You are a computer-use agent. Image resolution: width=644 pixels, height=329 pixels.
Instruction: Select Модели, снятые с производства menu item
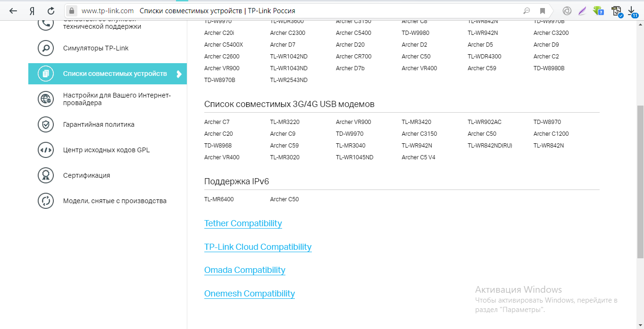point(115,201)
